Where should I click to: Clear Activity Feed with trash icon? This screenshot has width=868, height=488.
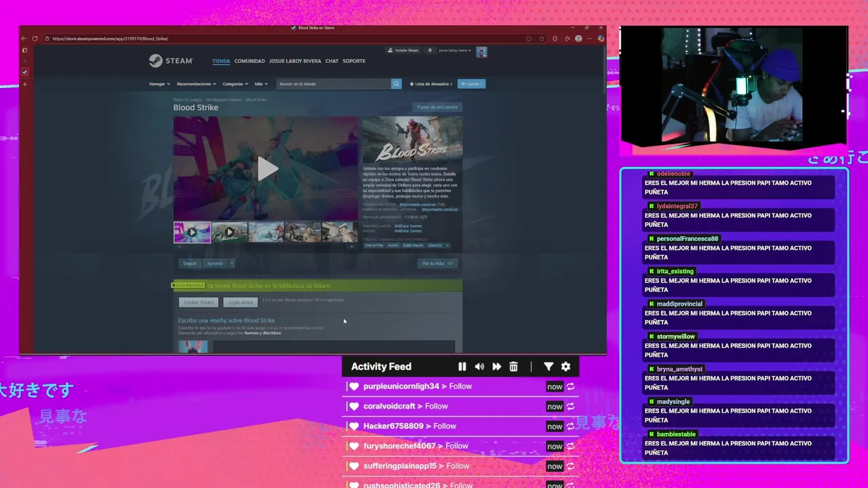pyautogui.click(x=513, y=367)
